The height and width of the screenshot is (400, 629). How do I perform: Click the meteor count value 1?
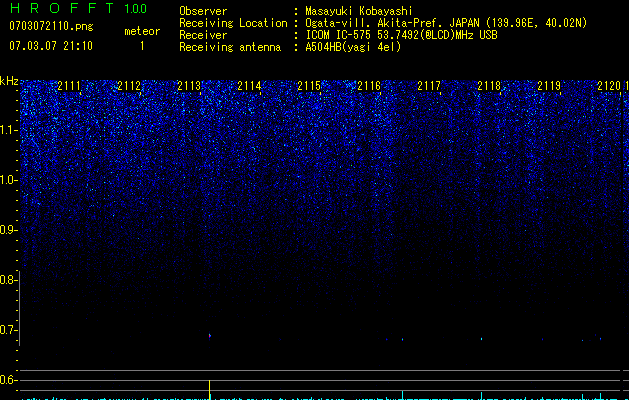click(x=142, y=46)
